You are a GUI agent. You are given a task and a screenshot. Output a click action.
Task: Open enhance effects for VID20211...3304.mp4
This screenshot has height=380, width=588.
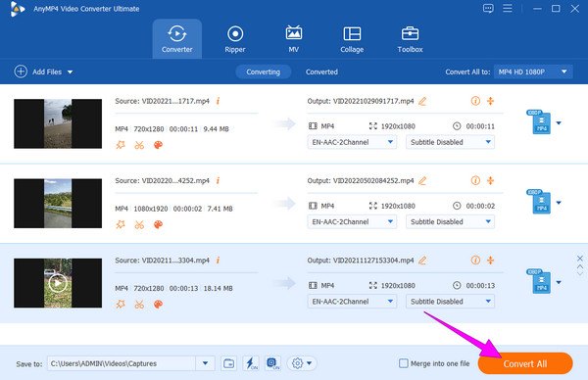(121, 304)
